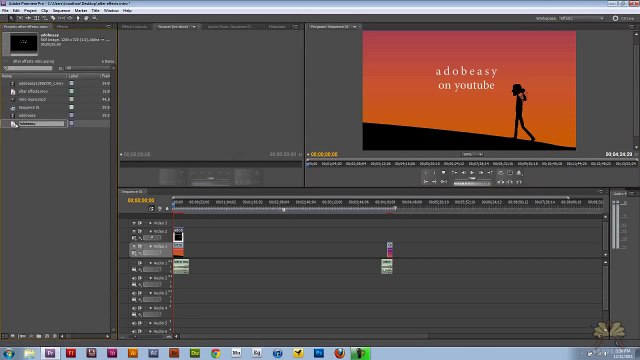The height and width of the screenshot is (360, 640).
Task: Click the label color swatch of after effects.mov
Action: click(x=71, y=91)
